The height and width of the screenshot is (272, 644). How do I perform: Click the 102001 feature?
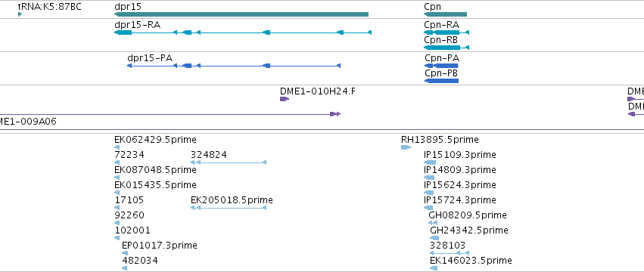point(117,238)
